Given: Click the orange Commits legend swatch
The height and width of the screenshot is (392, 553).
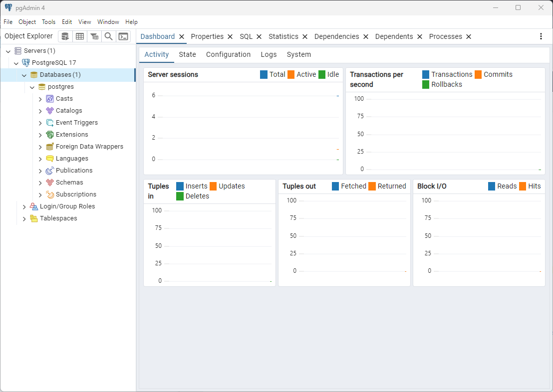Looking at the screenshot, I should click(478, 75).
